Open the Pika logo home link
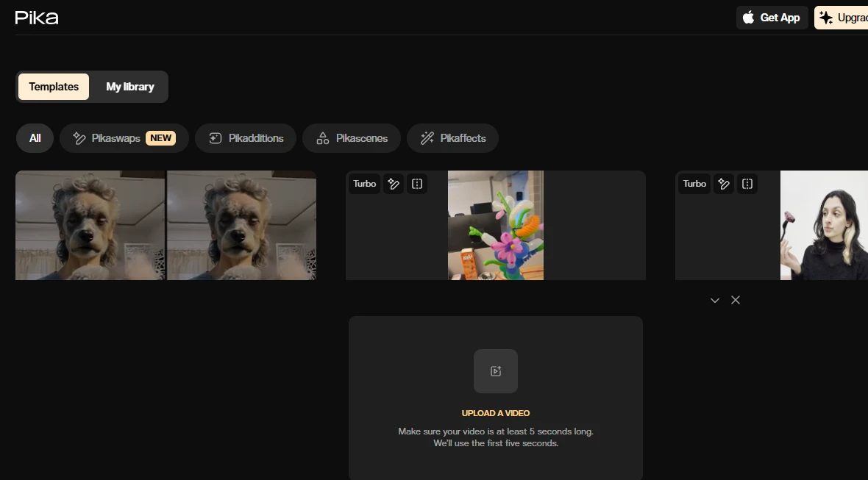The image size is (868, 480). tap(36, 17)
